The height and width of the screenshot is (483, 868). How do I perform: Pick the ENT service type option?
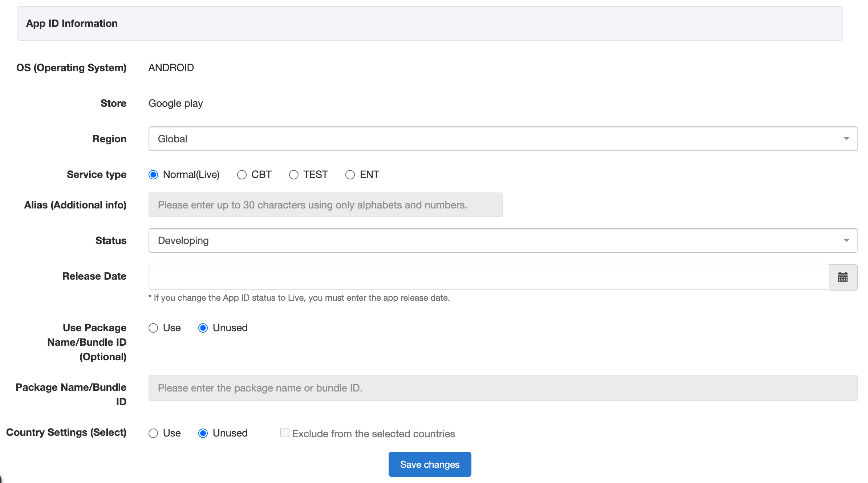[x=350, y=175]
